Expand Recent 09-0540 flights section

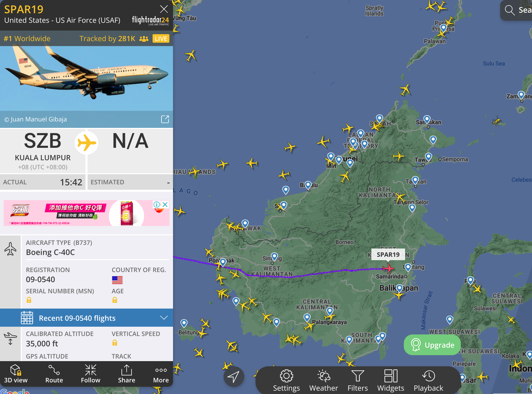[x=87, y=318]
